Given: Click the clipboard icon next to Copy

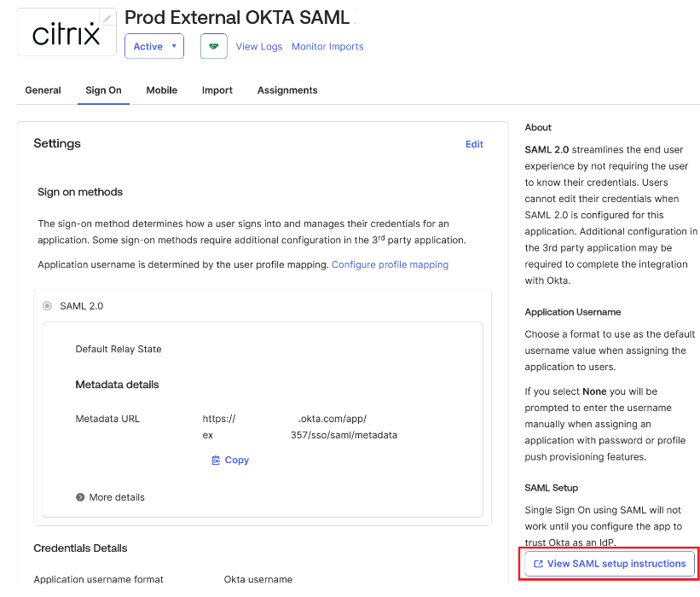Looking at the screenshot, I should click(216, 460).
